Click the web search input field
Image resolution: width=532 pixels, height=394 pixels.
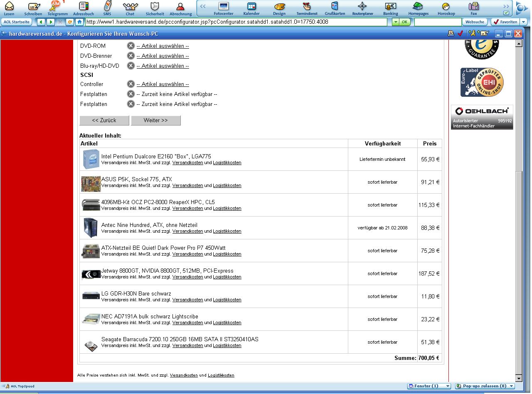(x=438, y=22)
